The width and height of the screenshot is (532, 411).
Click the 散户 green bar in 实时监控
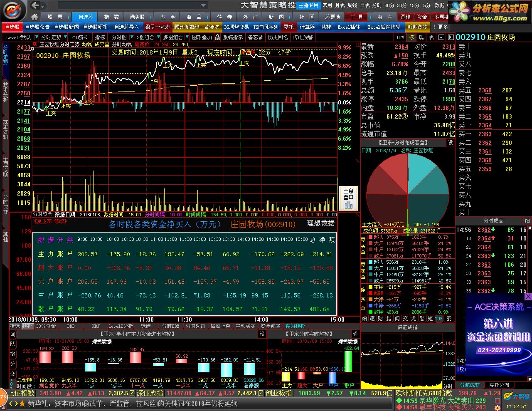[348, 361]
